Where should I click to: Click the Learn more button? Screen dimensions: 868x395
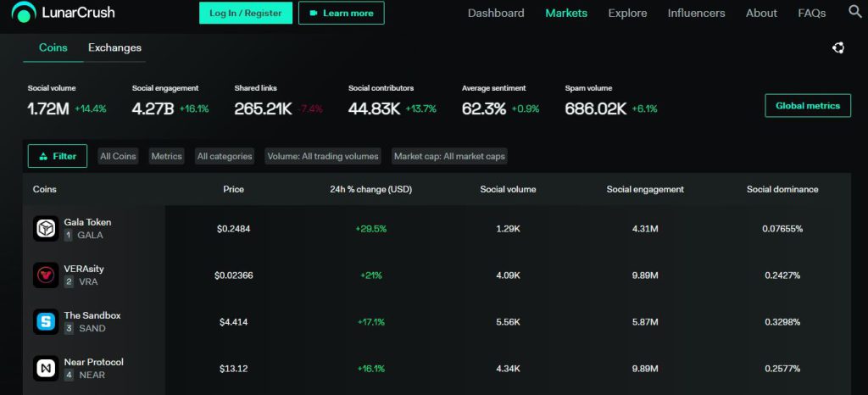coord(341,13)
